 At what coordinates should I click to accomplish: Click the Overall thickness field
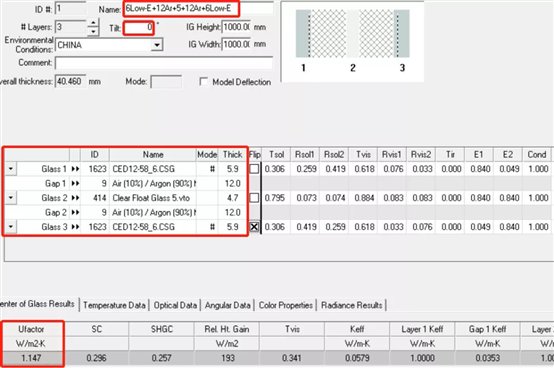pyautogui.click(x=70, y=82)
